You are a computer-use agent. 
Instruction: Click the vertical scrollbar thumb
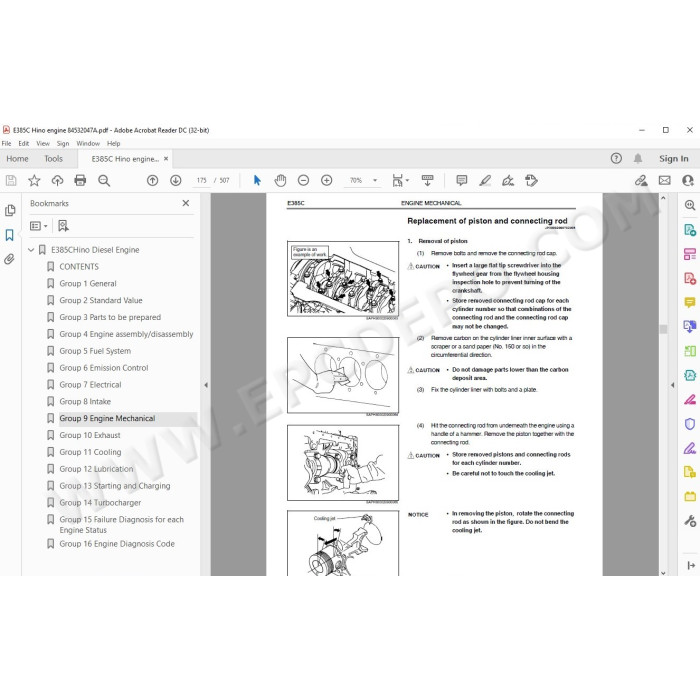click(663, 329)
